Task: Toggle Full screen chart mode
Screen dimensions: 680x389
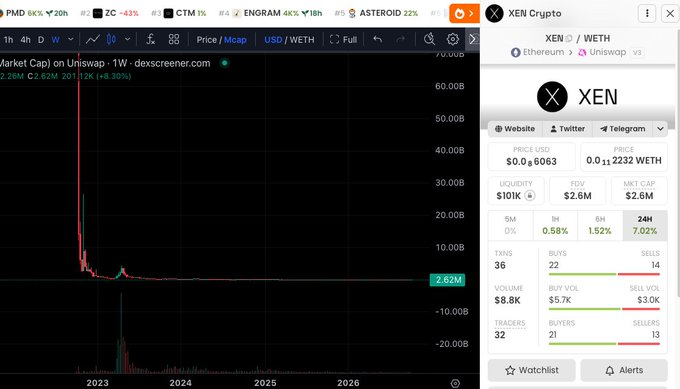Action: pyautogui.click(x=343, y=39)
